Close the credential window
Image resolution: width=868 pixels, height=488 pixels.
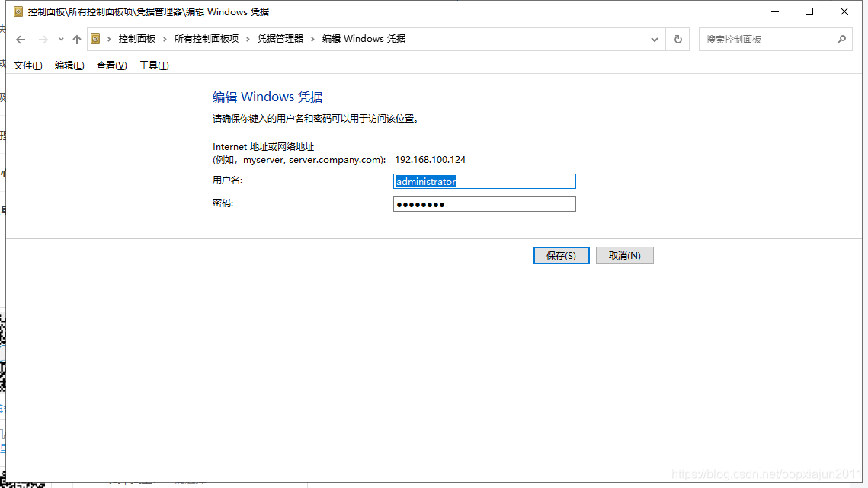pos(844,11)
